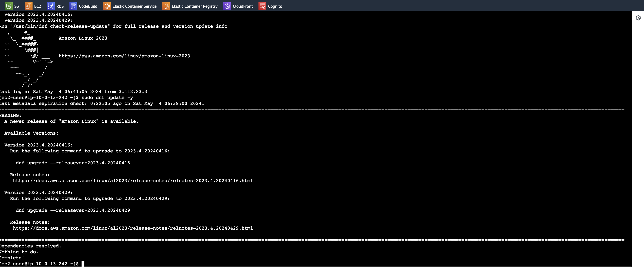
Task: Click the Complete! output line
Action: coord(12,258)
